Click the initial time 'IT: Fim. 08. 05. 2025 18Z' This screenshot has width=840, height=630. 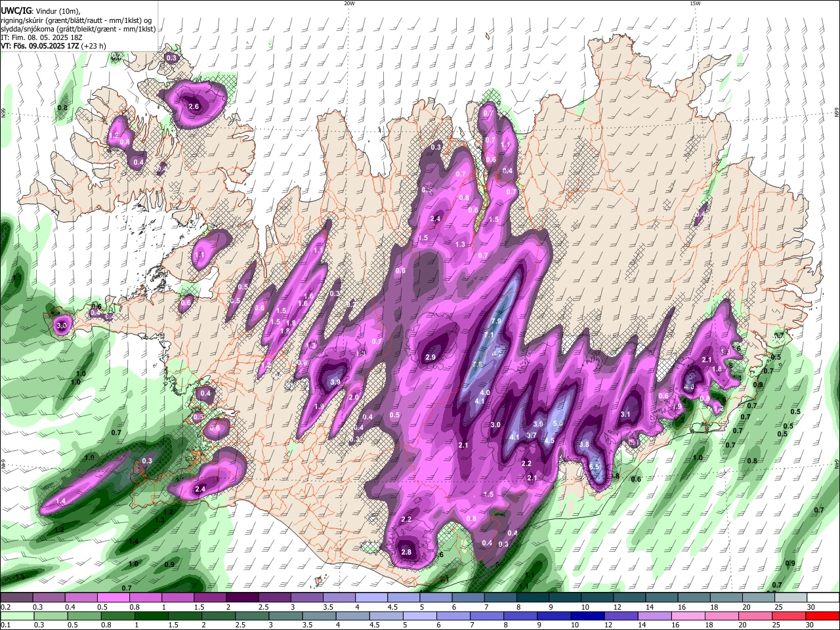pos(40,37)
